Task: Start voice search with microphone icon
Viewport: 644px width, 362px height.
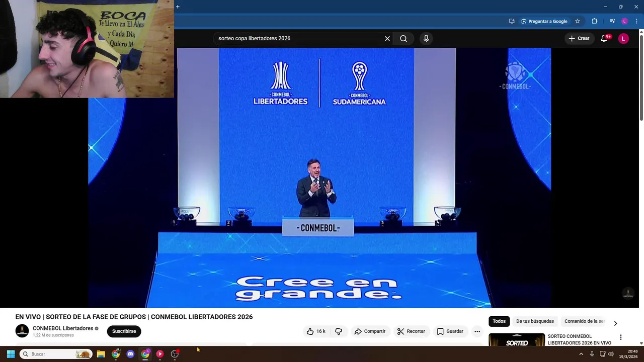Action: pos(426,38)
